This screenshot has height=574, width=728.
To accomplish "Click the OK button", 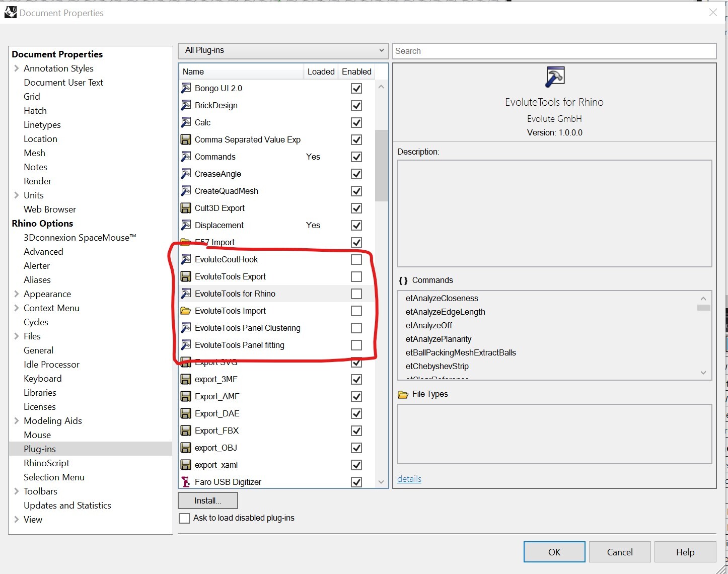I will (x=554, y=552).
